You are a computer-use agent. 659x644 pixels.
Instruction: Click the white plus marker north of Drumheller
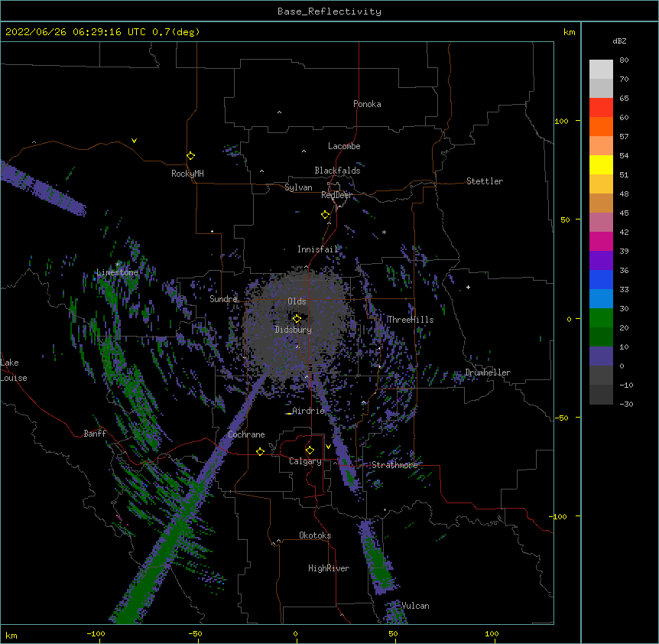[x=468, y=287]
